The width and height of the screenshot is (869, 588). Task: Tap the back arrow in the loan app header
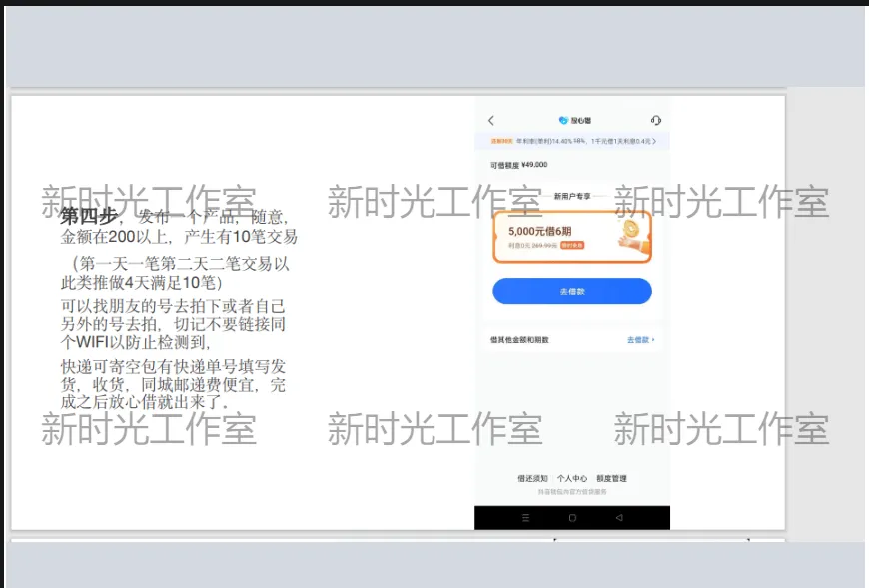490,120
